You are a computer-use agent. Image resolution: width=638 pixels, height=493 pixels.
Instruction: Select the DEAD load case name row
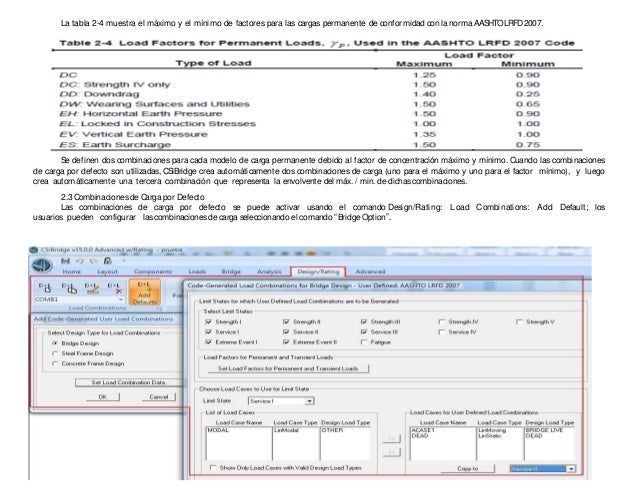(x=420, y=436)
